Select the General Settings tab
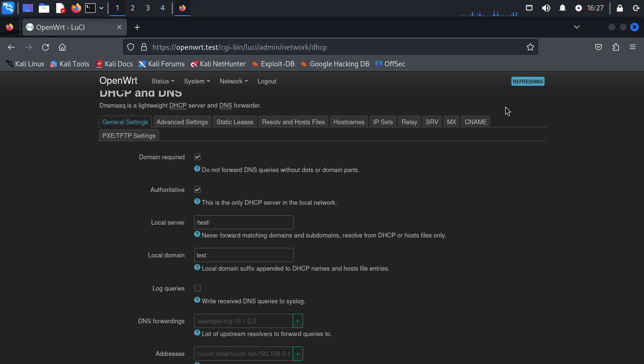 point(125,122)
